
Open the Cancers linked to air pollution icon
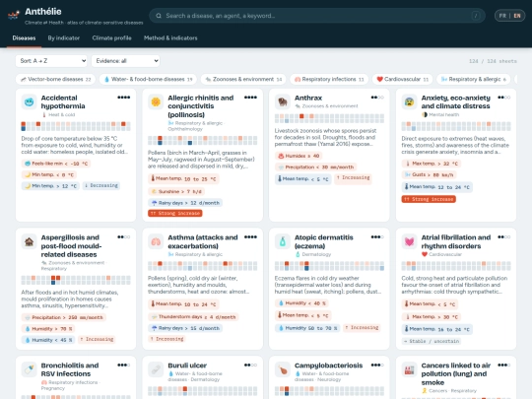[x=409, y=369]
